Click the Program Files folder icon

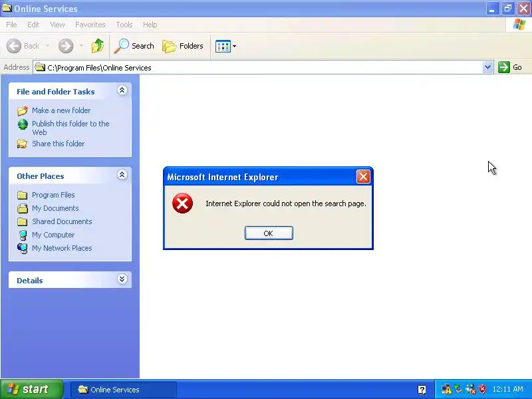point(23,195)
